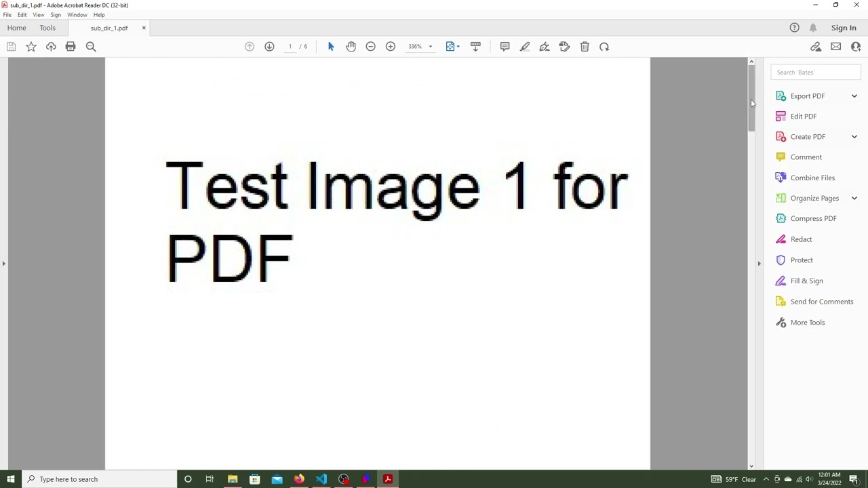This screenshot has height=488, width=868.
Task: Open the Fill & Sign tool
Action: click(x=806, y=281)
